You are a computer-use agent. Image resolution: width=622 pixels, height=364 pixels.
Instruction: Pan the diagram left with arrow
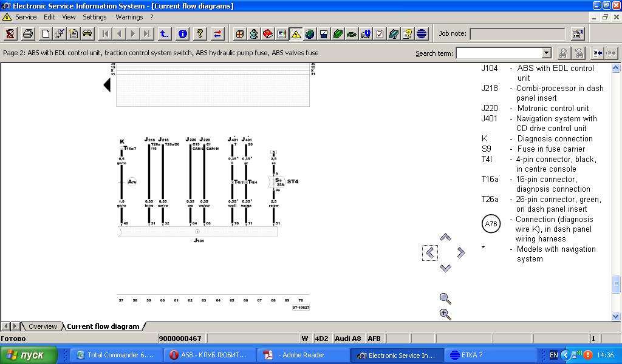(x=430, y=252)
